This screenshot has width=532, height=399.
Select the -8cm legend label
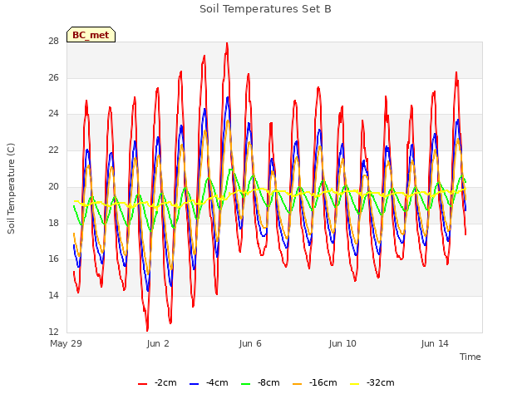click(x=268, y=383)
